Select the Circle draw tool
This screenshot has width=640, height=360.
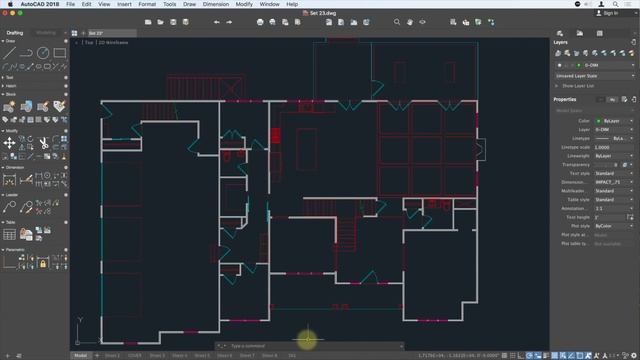tap(43, 53)
